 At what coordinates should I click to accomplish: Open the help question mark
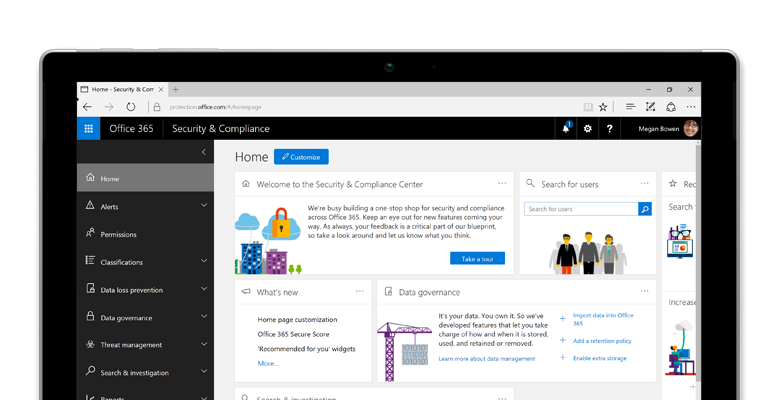[609, 129]
